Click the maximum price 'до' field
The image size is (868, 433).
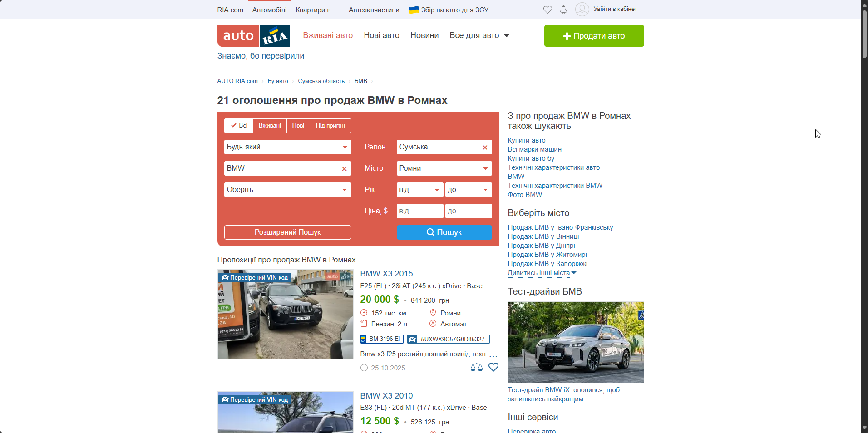(x=469, y=211)
